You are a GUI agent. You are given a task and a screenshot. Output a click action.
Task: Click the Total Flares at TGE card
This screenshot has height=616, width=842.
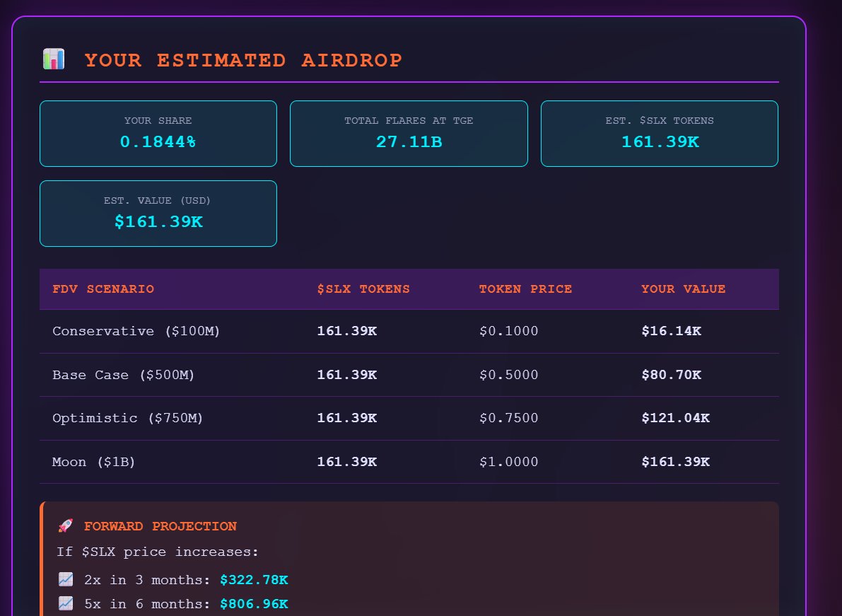409,134
